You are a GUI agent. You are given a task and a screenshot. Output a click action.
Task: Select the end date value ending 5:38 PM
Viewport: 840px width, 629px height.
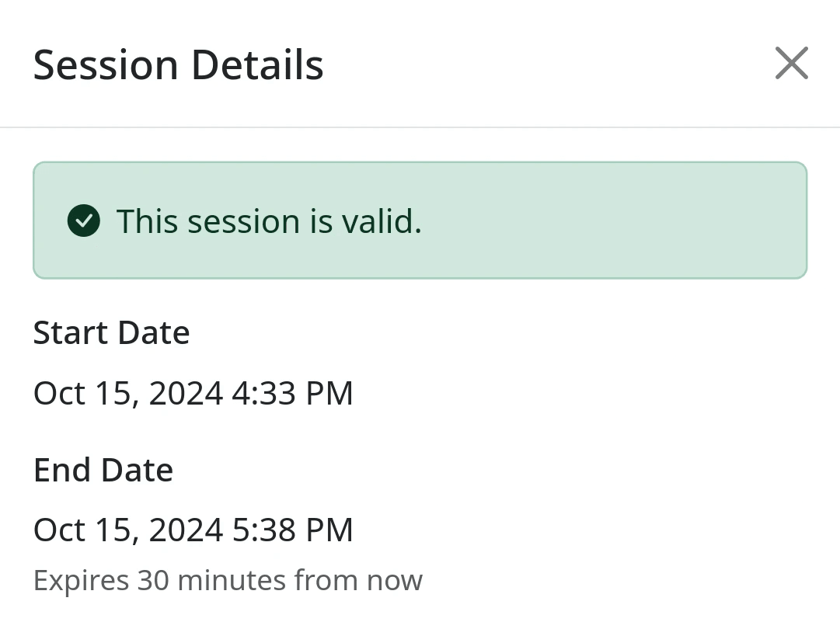193,530
